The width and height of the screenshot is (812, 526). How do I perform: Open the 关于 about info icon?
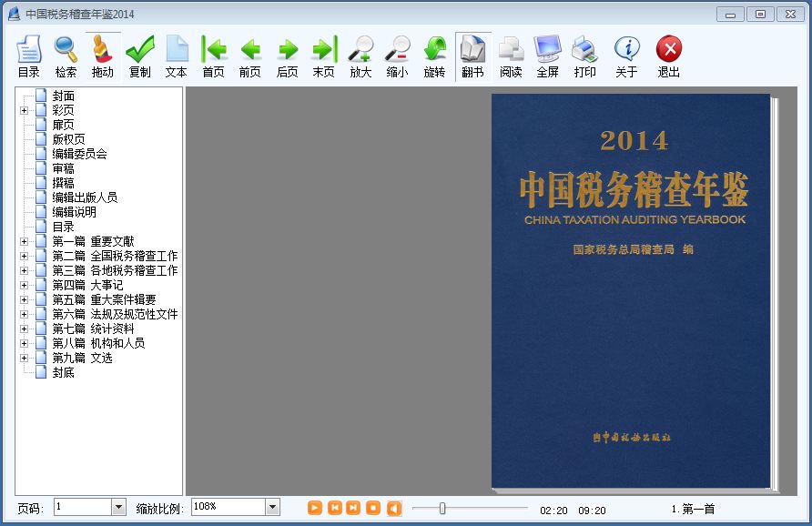[626, 56]
